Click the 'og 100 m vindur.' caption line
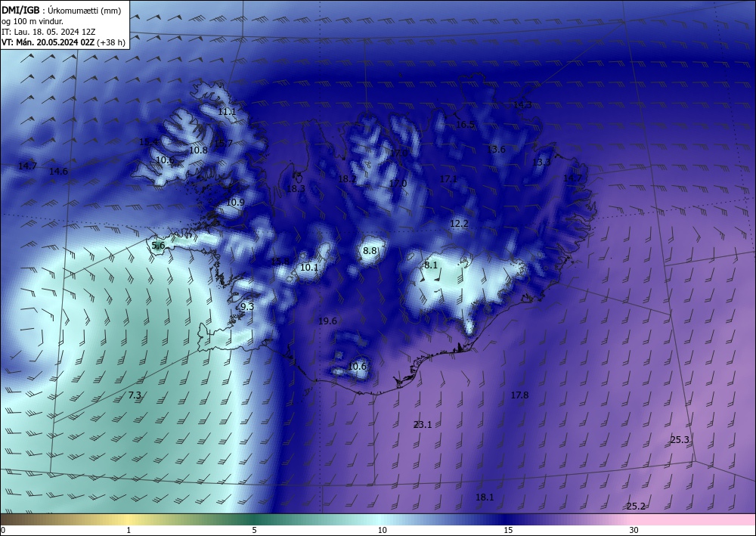Screen dimensions: 756x536 click(x=33, y=21)
